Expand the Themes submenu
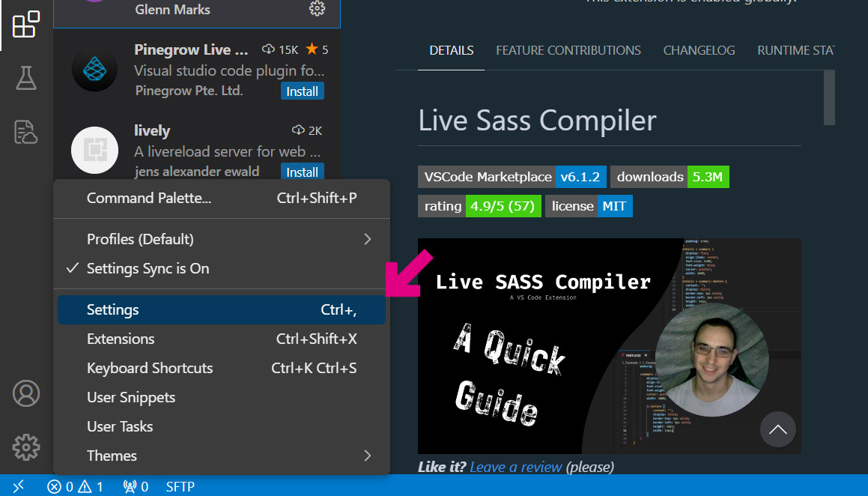 [222, 456]
